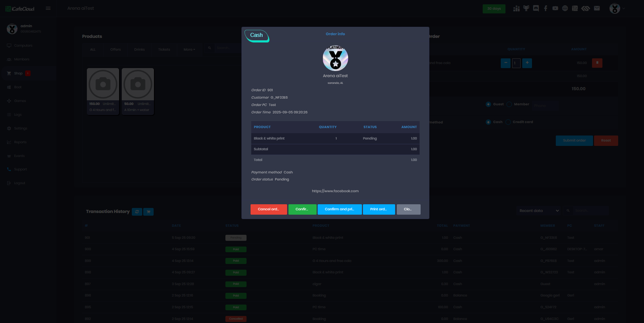Screen dimensions: 644x323
Task: Click the Computers monitor icon in sidebar
Action: (x=9, y=46)
